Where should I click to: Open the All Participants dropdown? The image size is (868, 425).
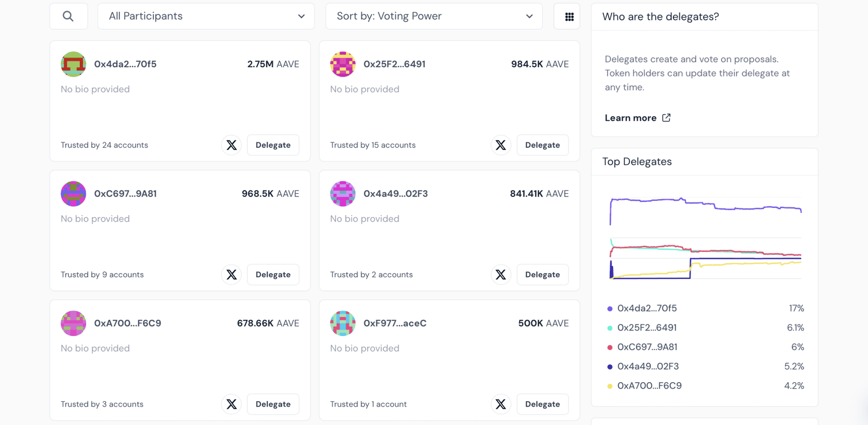pos(206,16)
